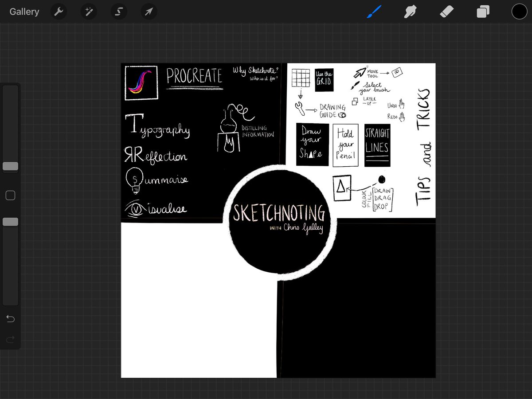Select the Eraser tool

click(447, 12)
